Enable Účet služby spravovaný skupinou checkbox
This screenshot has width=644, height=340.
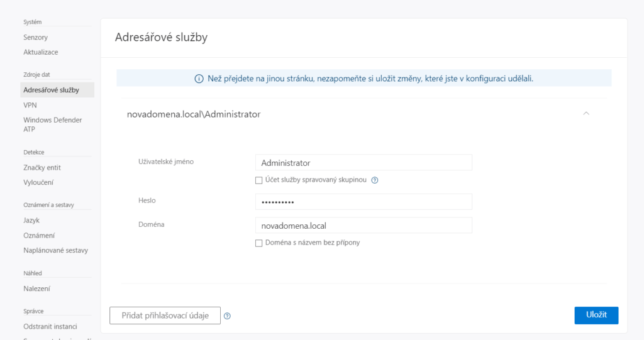(x=258, y=180)
